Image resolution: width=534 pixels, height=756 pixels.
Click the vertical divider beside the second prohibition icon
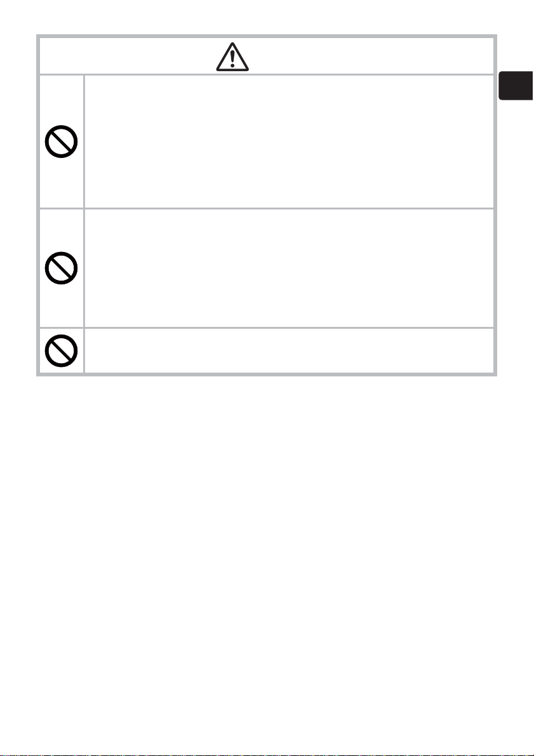pos(84,268)
